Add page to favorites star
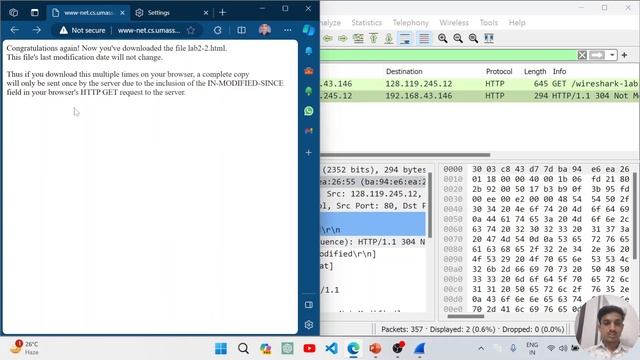Image resolution: width=640 pixels, height=360 pixels. (191, 30)
